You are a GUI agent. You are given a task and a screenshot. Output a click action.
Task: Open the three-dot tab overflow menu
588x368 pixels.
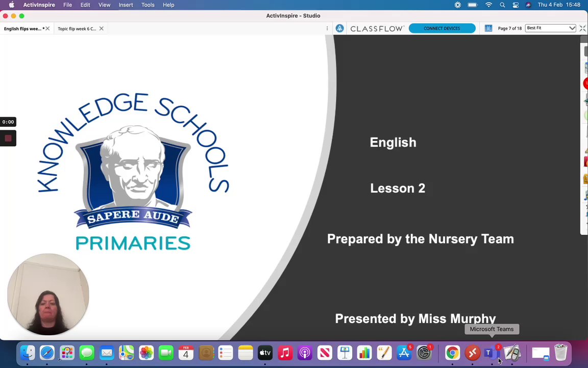click(327, 29)
